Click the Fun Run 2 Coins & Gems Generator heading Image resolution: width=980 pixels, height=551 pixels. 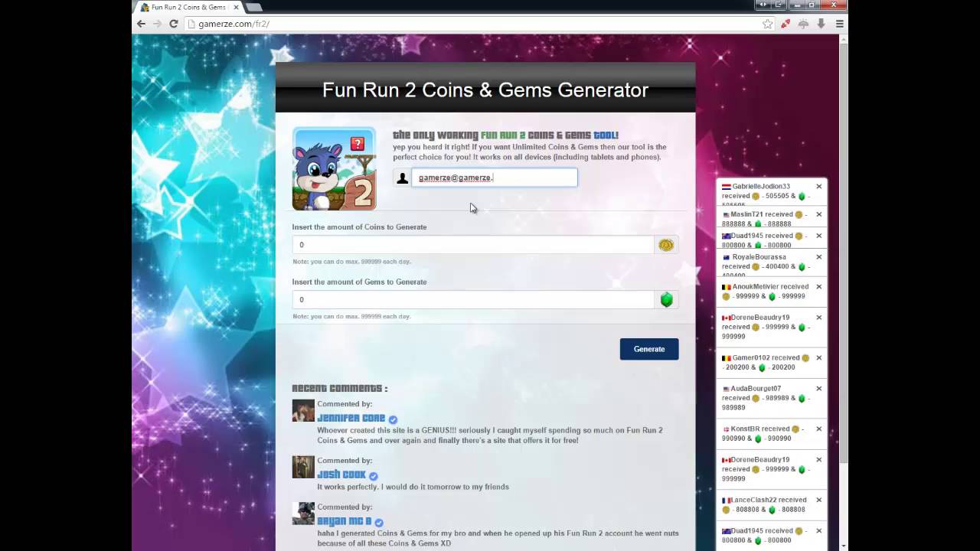485,90
